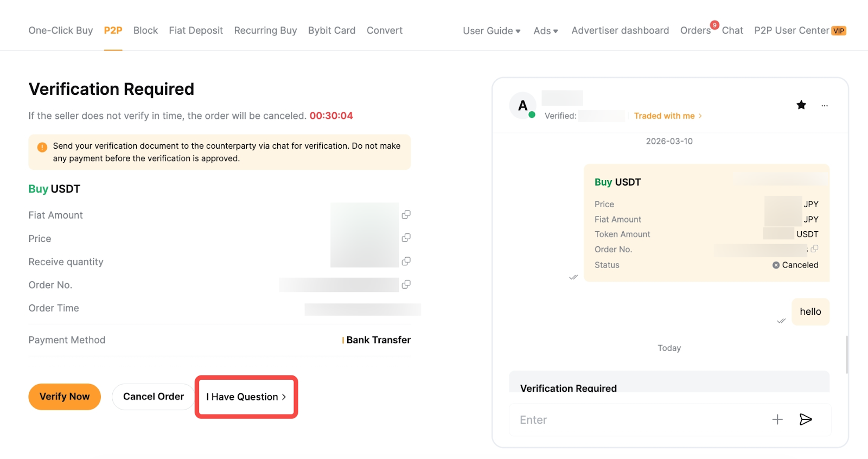
Task: Click the star favorite icon in chat
Action: [x=801, y=105]
